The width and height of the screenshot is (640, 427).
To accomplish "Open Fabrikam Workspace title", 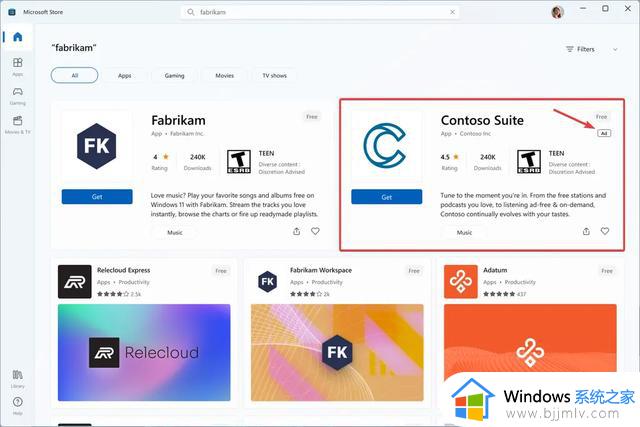I will point(321,270).
